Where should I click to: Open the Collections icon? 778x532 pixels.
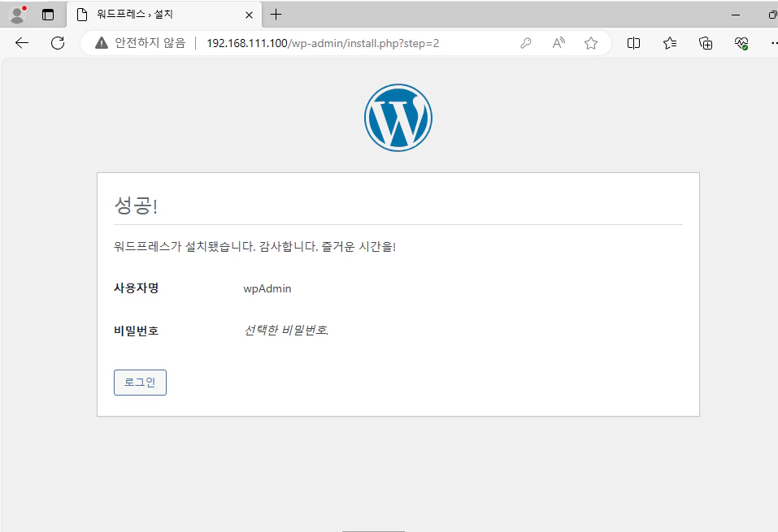[x=706, y=43]
